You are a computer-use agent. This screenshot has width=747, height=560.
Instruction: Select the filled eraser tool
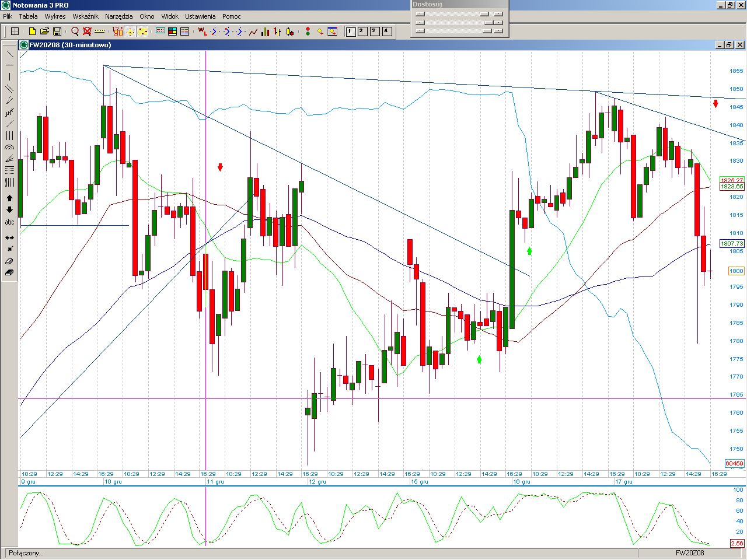tap(9, 273)
